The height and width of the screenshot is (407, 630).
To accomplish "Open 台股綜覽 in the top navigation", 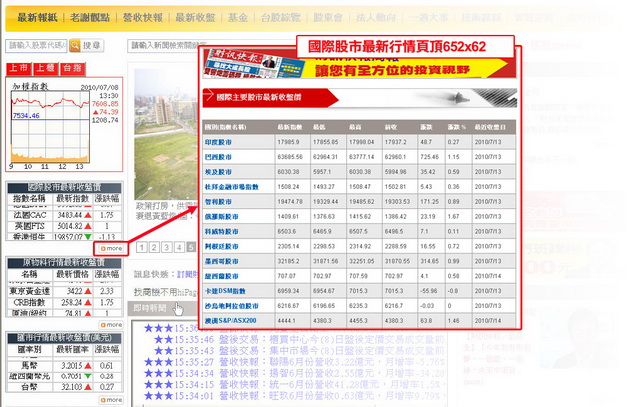I will (280, 17).
